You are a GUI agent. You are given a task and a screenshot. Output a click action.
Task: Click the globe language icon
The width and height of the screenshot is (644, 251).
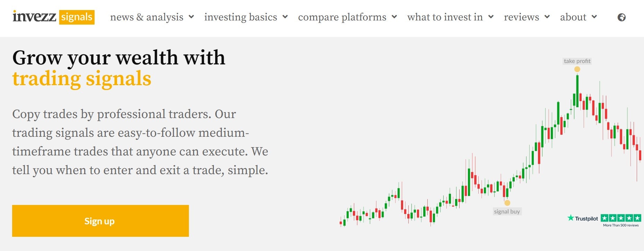click(x=621, y=17)
